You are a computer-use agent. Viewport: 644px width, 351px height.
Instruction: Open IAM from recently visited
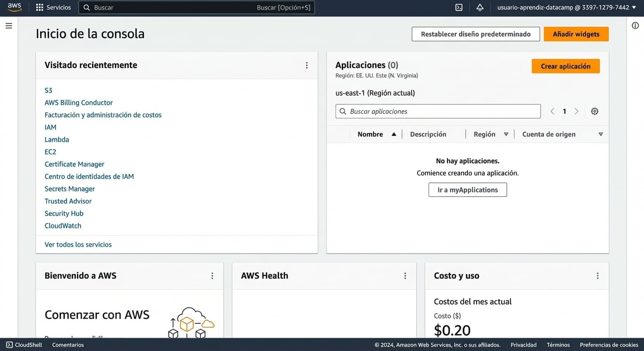click(x=50, y=128)
